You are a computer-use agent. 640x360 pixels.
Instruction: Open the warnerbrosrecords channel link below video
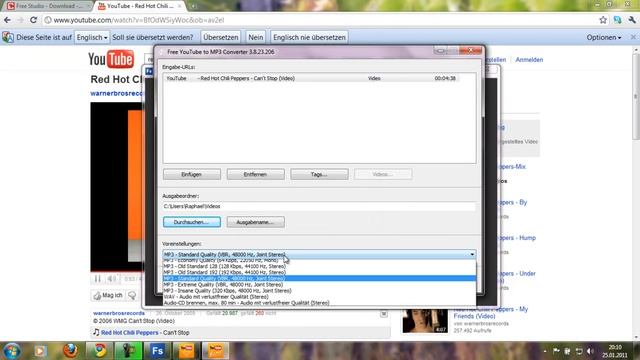point(119,313)
